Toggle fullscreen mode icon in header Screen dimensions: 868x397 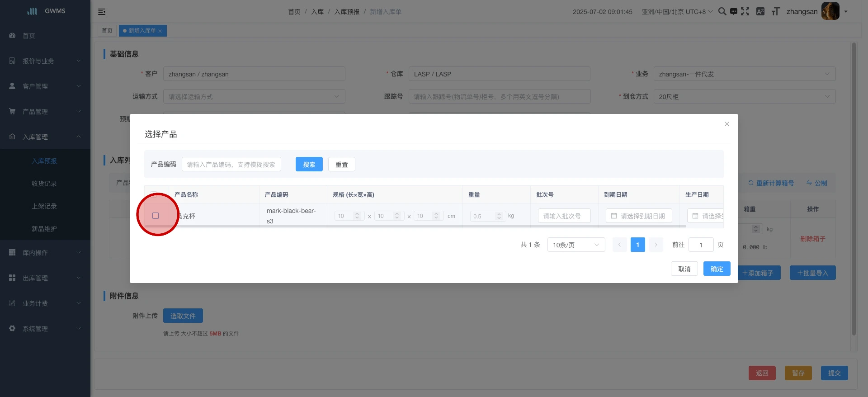[x=745, y=12]
